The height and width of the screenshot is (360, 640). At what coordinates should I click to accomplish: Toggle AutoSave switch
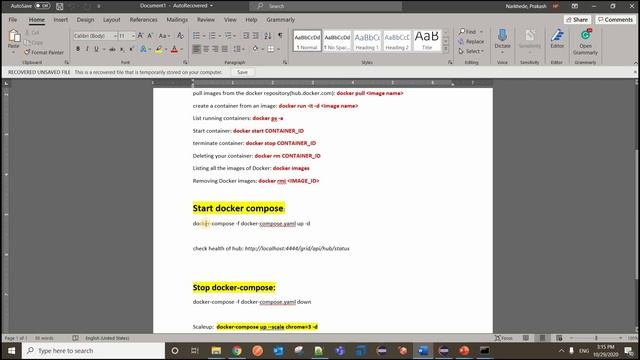[42, 6]
